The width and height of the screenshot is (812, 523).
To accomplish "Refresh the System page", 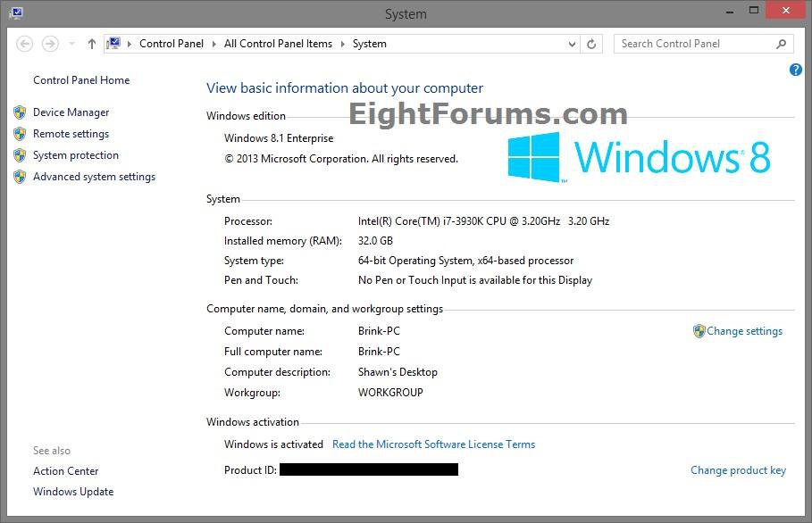I will pos(591,44).
